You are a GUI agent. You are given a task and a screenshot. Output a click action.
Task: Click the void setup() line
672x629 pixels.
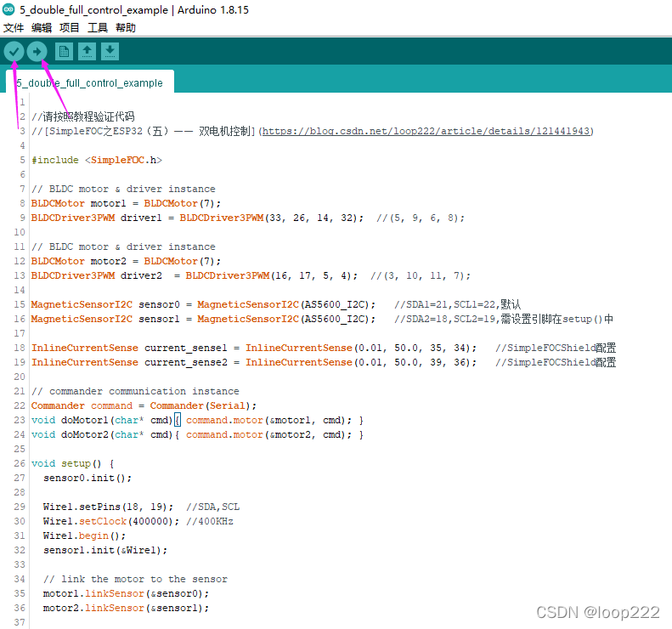pos(72,463)
